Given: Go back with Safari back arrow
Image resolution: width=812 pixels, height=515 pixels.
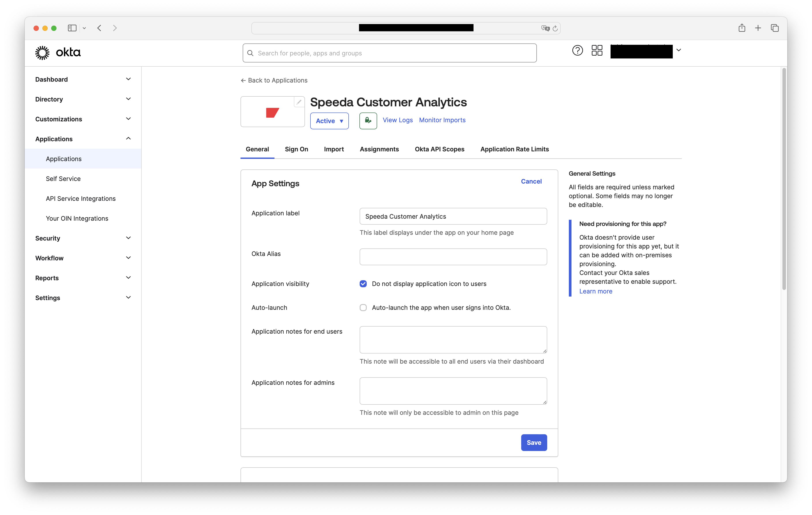Looking at the screenshot, I should [99, 28].
